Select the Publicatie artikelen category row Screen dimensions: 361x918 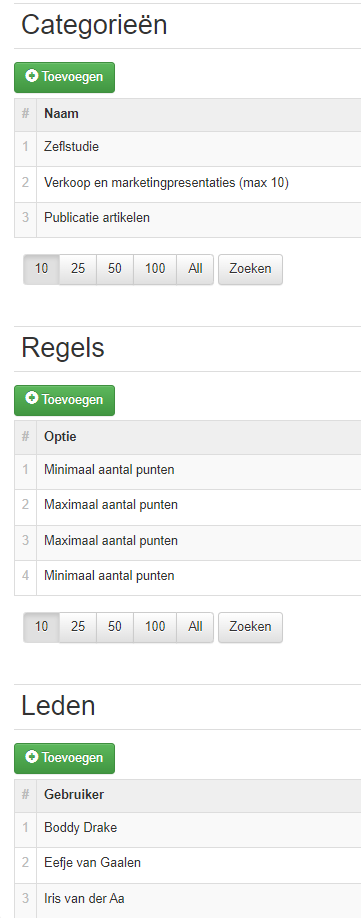[187, 220]
